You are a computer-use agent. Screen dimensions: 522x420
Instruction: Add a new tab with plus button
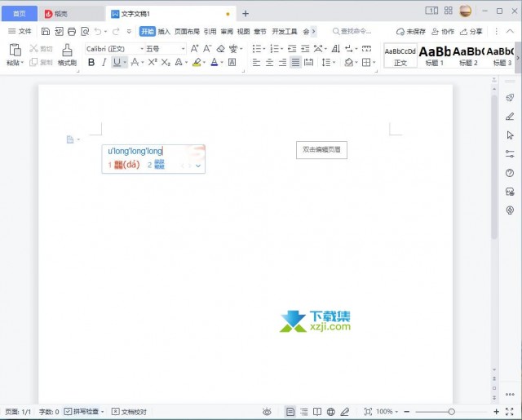click(x=246, y=14)
